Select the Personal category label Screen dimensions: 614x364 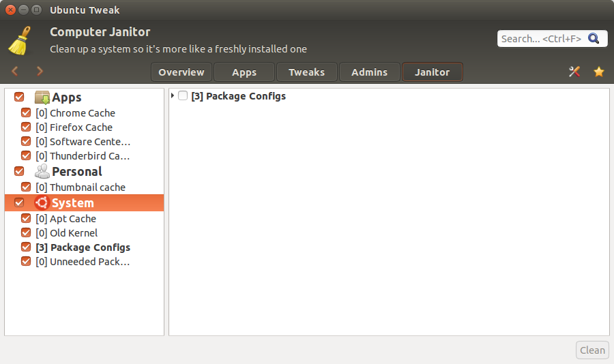click(77, 171)
